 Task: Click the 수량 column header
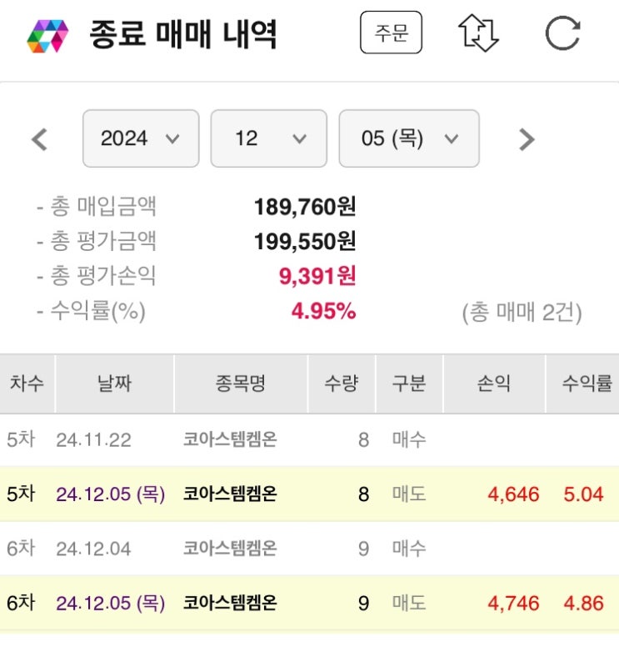click(342, 384)
